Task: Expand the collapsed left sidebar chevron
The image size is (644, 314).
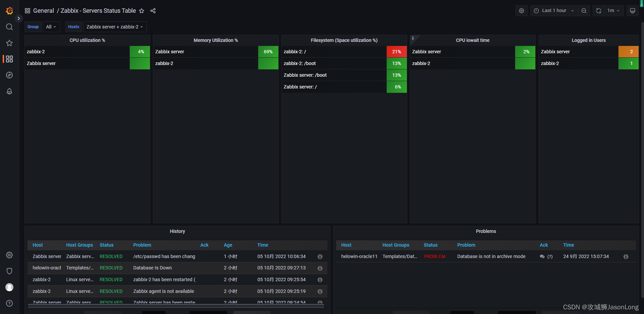Action: 19,18
